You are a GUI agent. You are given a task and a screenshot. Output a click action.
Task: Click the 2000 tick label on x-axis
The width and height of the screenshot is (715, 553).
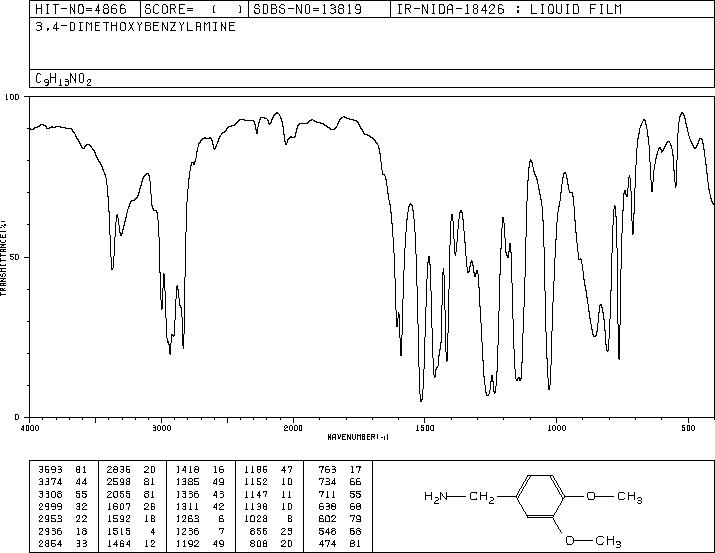tap(293, 428)
